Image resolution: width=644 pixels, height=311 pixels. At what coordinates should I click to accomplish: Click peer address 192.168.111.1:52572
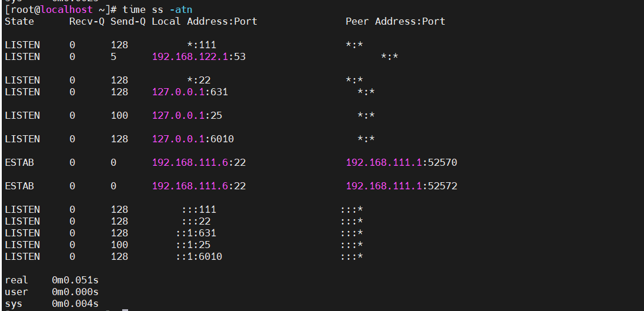coord(401,186)
